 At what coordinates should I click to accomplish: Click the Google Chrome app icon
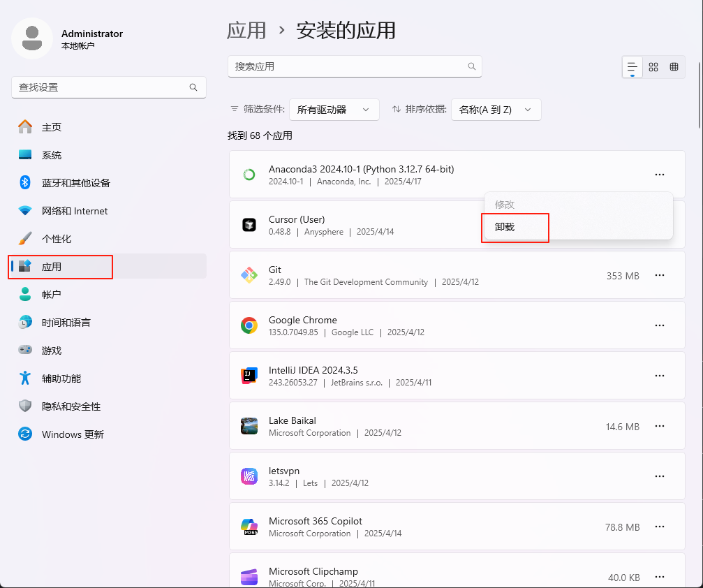click(x=249, y=325)
